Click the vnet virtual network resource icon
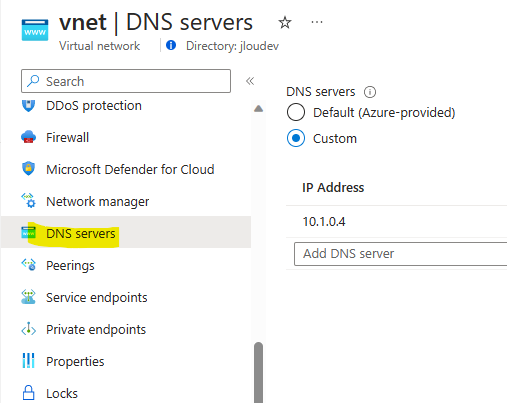Screen dimensions: 507x403 pos(35,30)
